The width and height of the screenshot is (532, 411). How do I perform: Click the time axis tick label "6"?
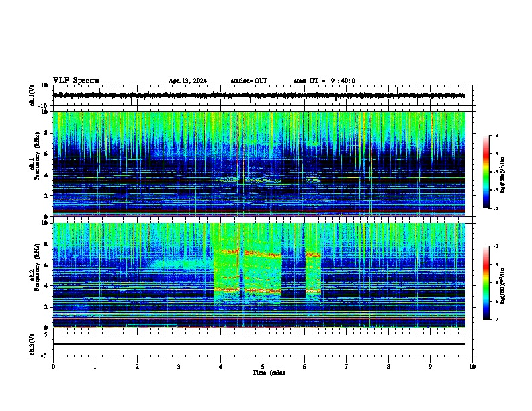tap(304, 367)
